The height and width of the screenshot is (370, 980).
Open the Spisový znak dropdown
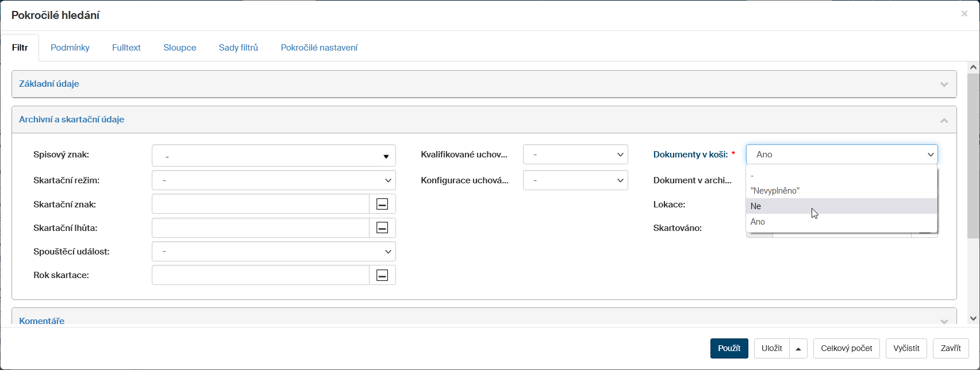tap(274, 156)
